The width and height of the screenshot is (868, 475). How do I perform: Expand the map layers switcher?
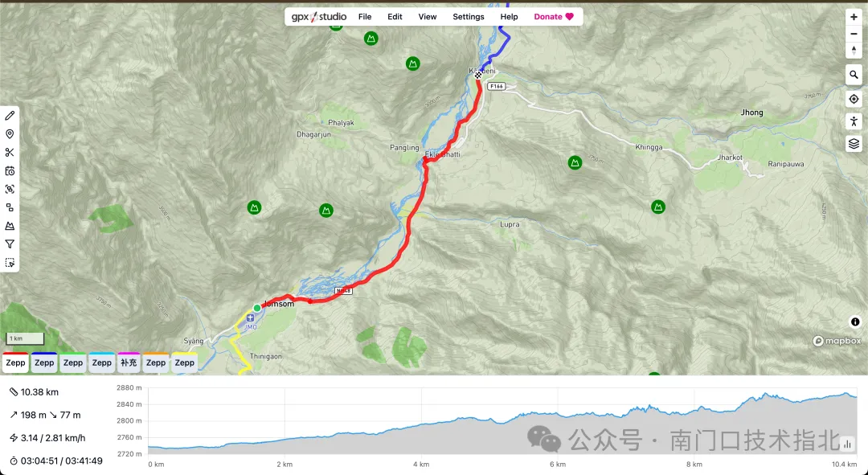(x=854, y=143)
